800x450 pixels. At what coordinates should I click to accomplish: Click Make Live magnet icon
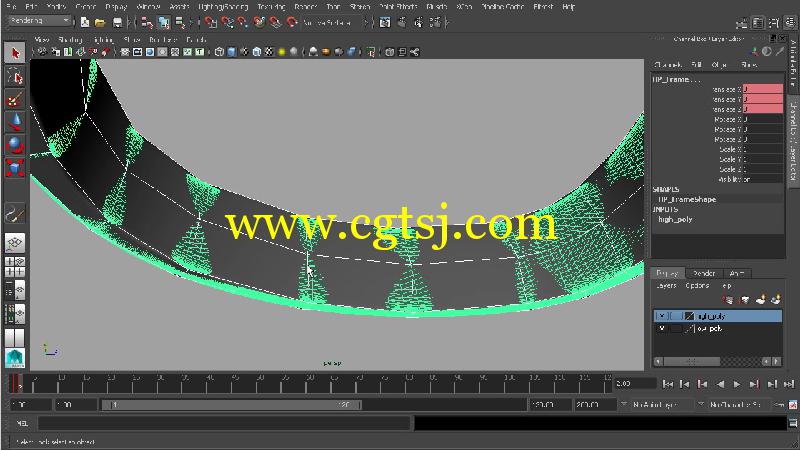(x=292, y=22)
